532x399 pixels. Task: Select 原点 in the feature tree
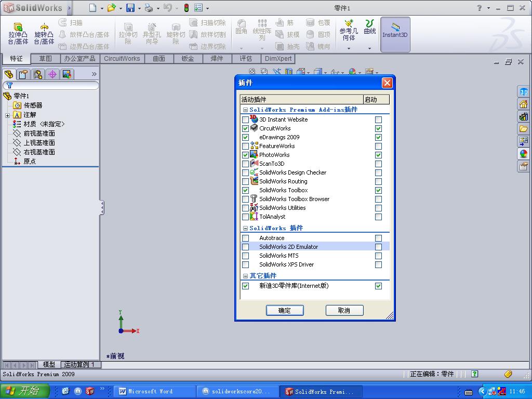point(25,162)
